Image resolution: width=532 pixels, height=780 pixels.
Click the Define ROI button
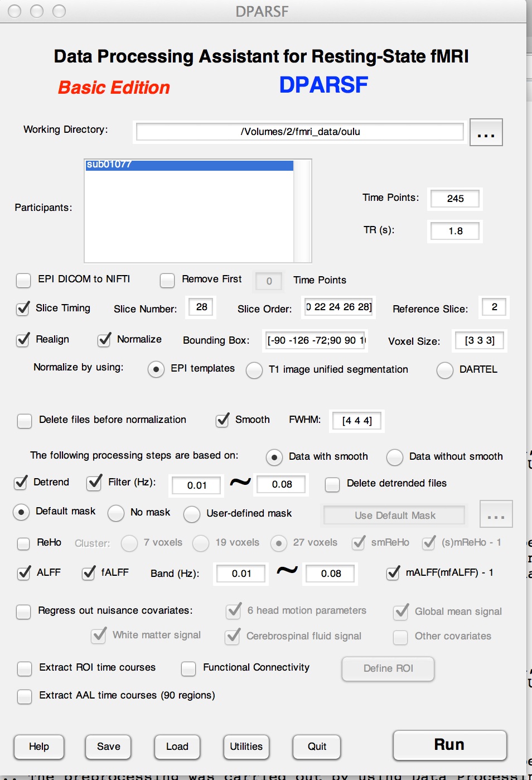click(388, 668)
